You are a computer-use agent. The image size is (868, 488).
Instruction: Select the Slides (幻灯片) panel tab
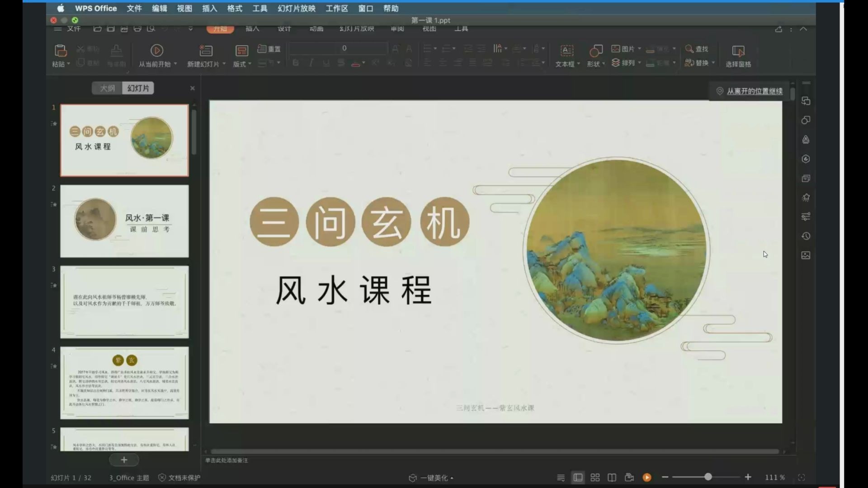pos(138,88)
